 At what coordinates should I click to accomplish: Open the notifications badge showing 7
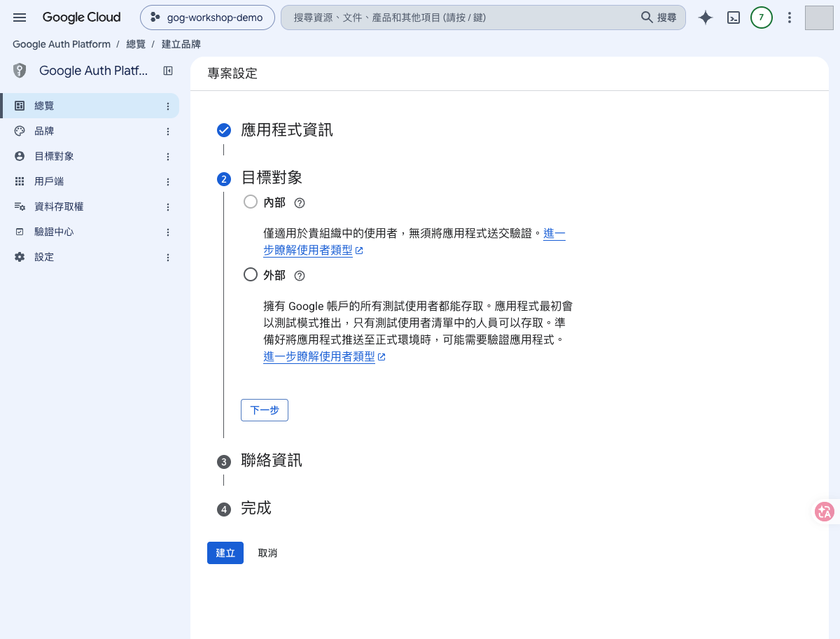(762, 17)
